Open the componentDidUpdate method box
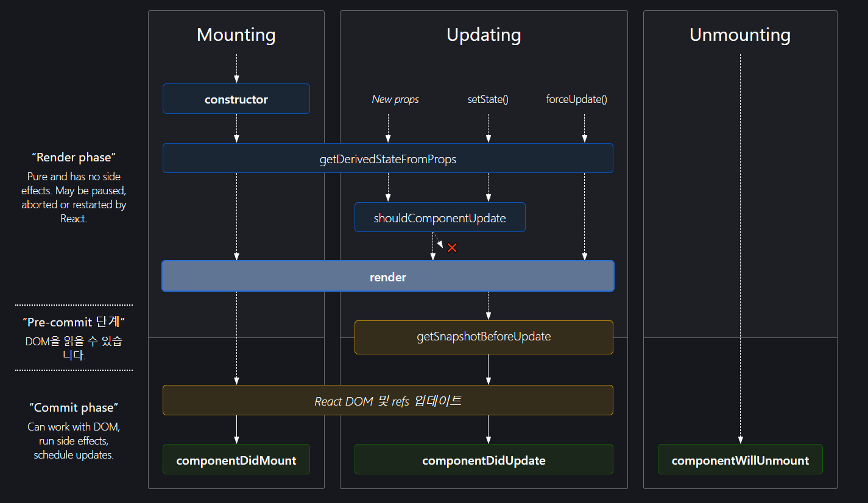868x503 pixels. point(484,460)
